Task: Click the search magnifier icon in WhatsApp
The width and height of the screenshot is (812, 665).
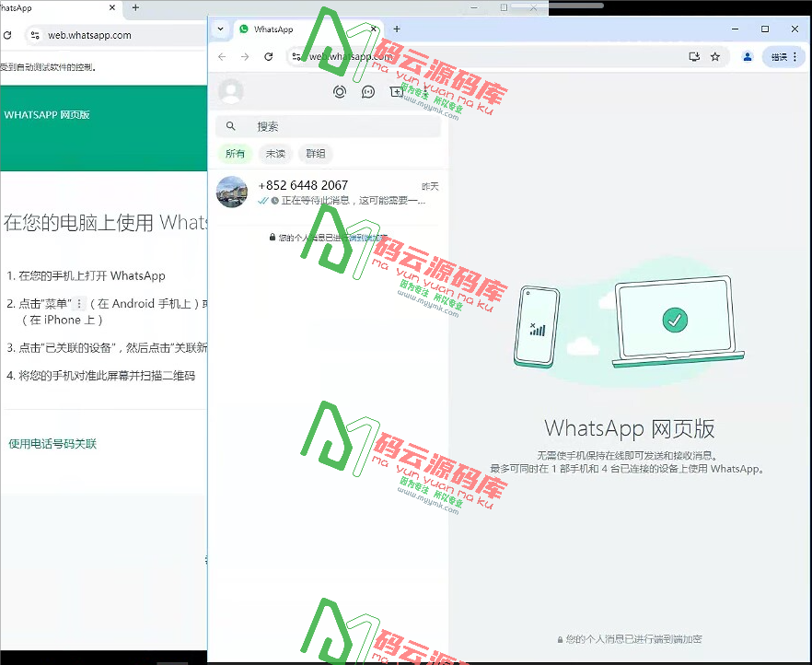Action: coord(230,125)
